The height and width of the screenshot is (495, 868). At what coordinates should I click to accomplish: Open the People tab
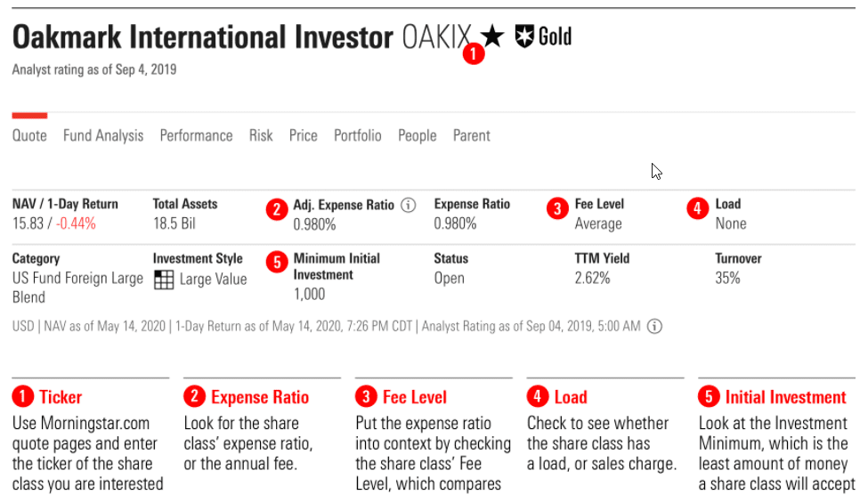tap(418, 136)
